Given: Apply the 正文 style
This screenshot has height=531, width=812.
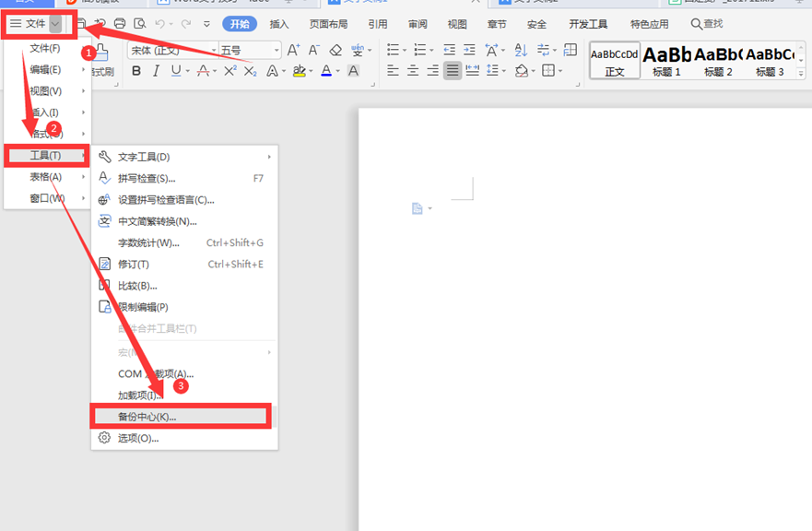Looking at the screenshot, I should tap(615, 61).
